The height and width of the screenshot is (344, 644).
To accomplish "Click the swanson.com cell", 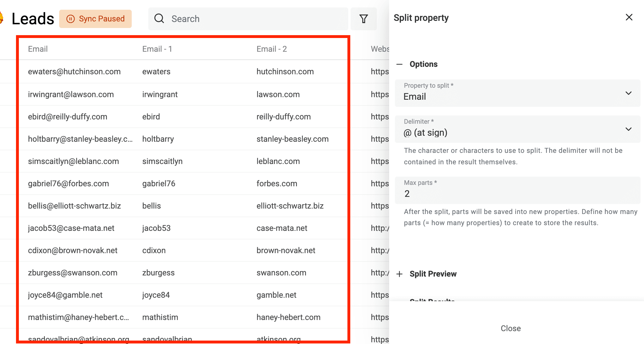I will click(x=281, y=273).
